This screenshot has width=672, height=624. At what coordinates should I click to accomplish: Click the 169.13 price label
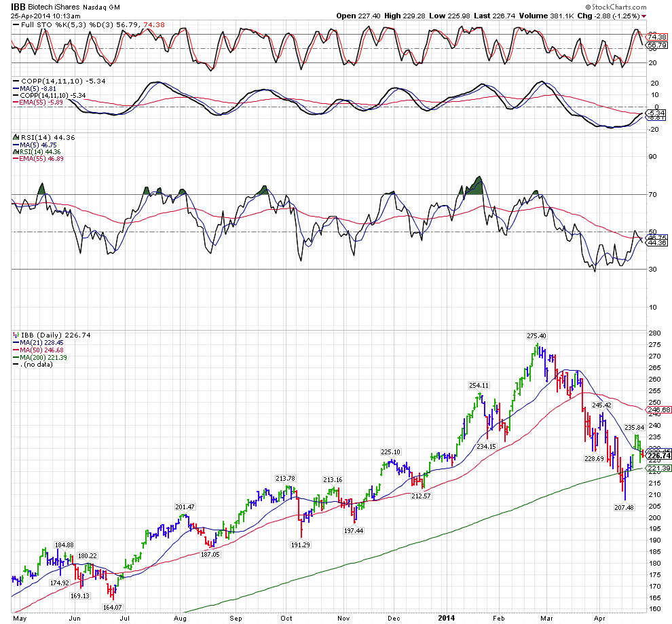(x=80, y=595)
